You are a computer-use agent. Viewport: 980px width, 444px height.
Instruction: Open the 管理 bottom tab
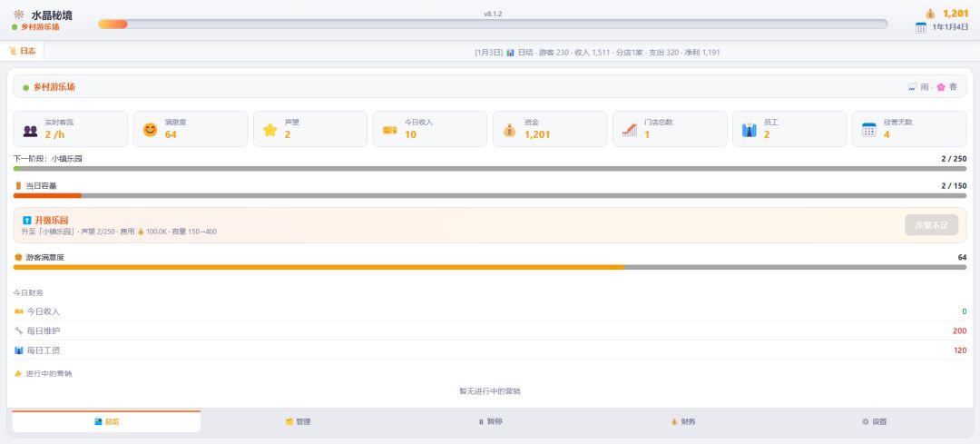coord(299,421)
